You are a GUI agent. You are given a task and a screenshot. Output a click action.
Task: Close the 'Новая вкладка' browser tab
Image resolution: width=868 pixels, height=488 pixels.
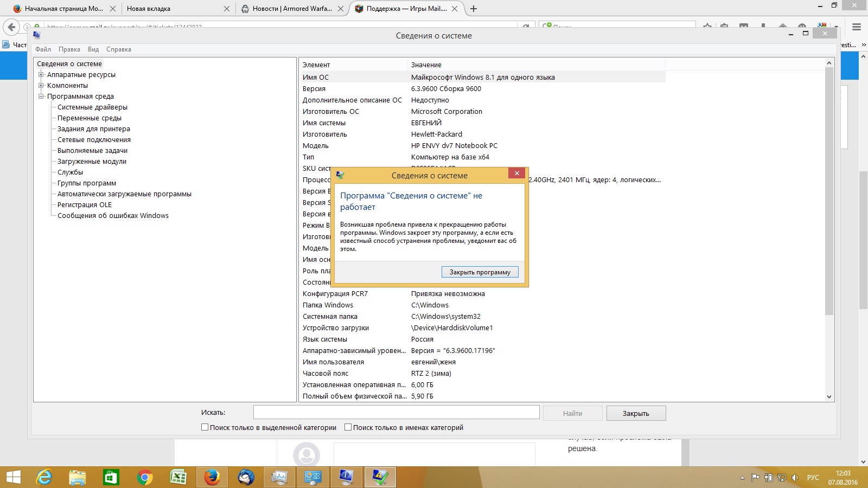coord(227,9)
